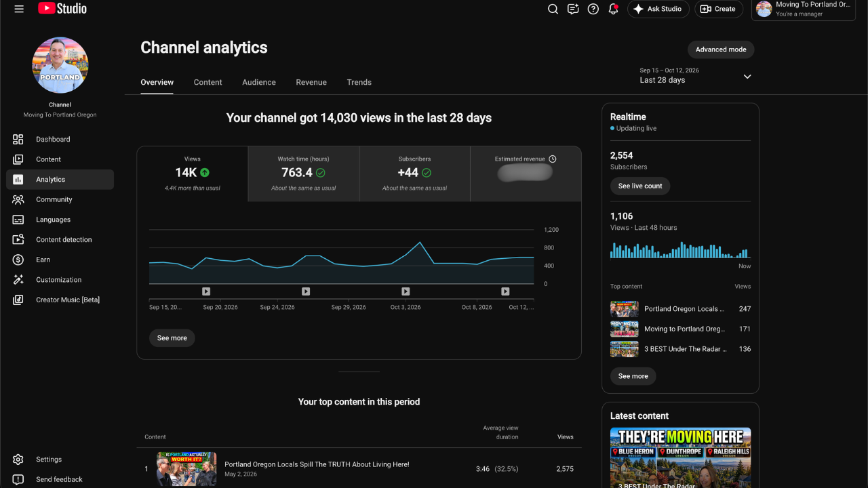Screen dimensions: 868x488
Task: Select the Subscribers +44 metric card
Action: 414,174
